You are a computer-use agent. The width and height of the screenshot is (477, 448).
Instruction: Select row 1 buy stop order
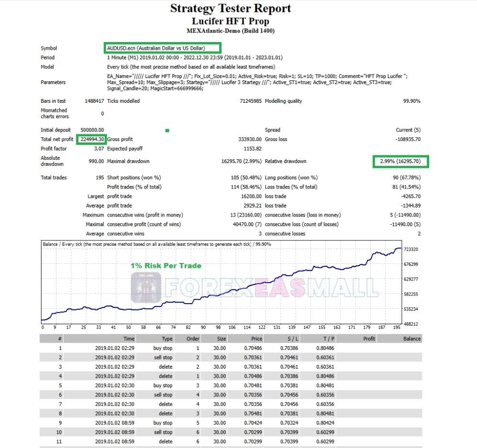pyautogui.click(x=231, y=348)
